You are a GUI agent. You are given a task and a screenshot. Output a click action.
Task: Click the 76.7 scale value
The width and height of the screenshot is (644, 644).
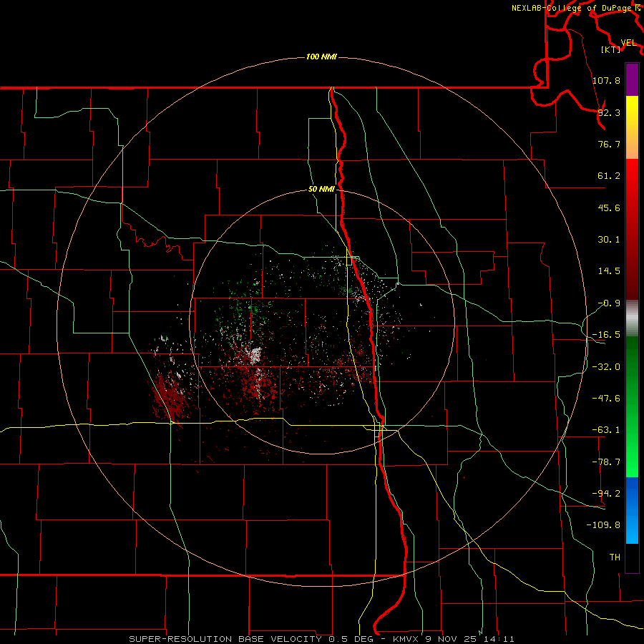(x=609, y=144)
